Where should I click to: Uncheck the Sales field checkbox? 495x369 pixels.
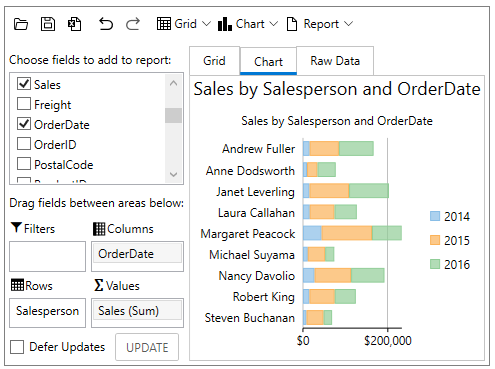[24, 84]
